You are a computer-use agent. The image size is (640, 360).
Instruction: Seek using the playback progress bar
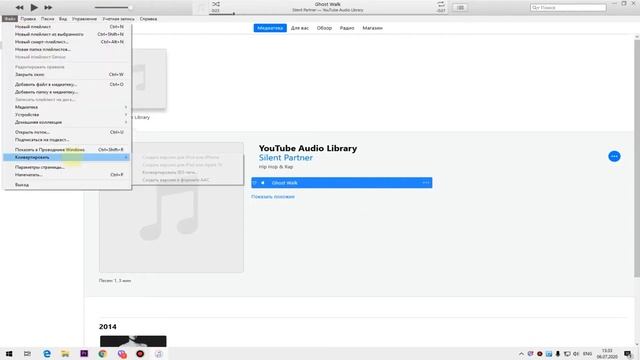(x=327, y=14)
